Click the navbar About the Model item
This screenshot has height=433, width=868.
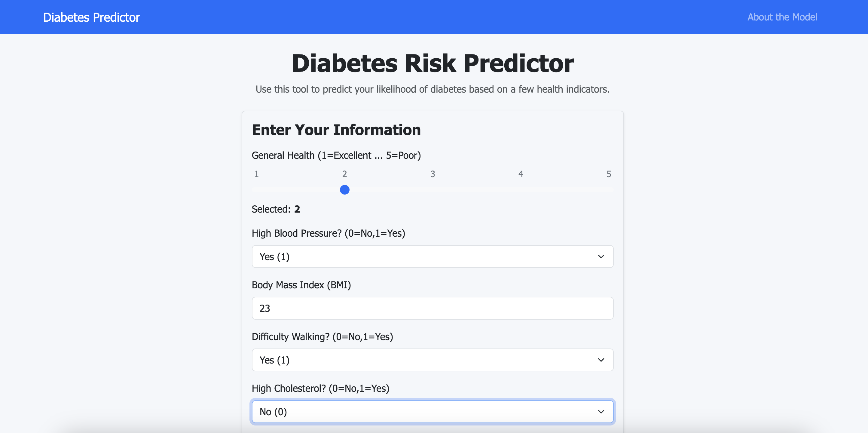coord(782,17)
